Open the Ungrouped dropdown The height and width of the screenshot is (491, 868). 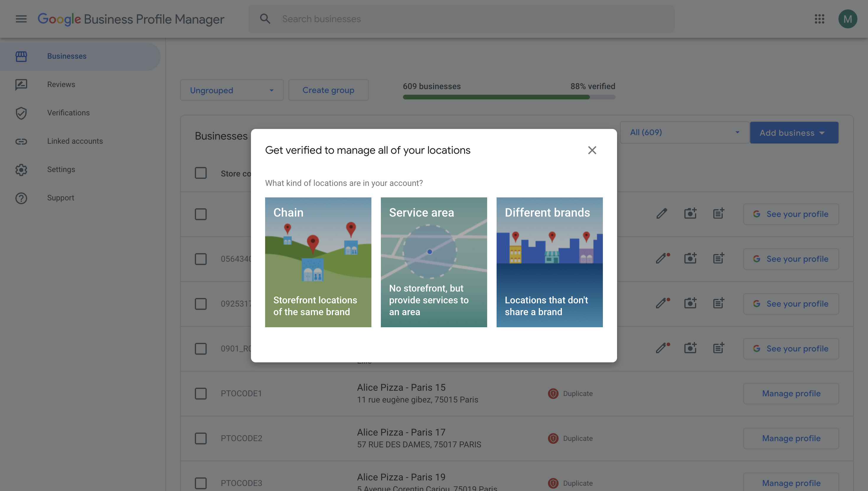[232, 90]
